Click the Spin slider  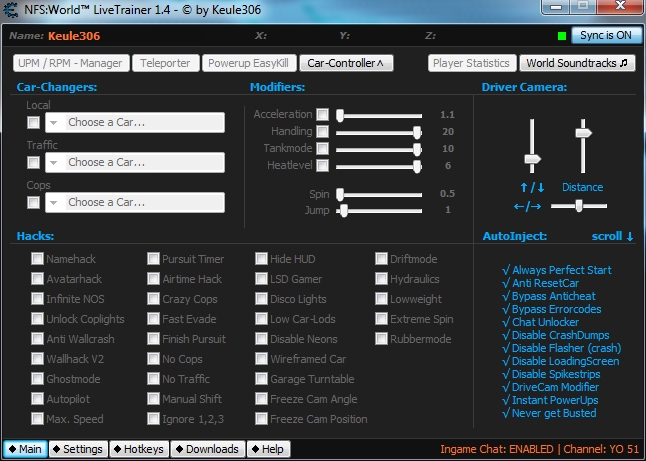coord(379,194)
